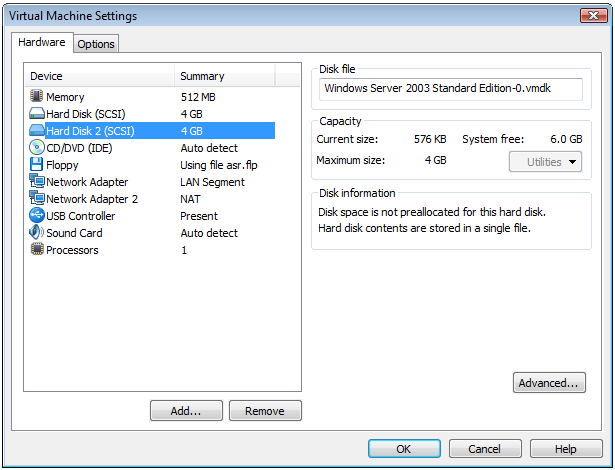
Task: Click the 6.0 GB system free value
Action: click(x=566, y=139)
